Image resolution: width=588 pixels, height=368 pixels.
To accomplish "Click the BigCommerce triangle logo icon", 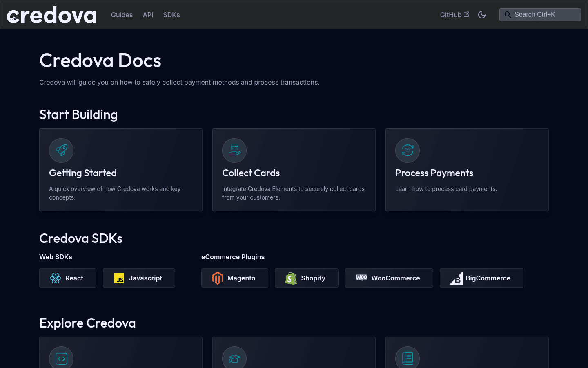I will [456, 278].
